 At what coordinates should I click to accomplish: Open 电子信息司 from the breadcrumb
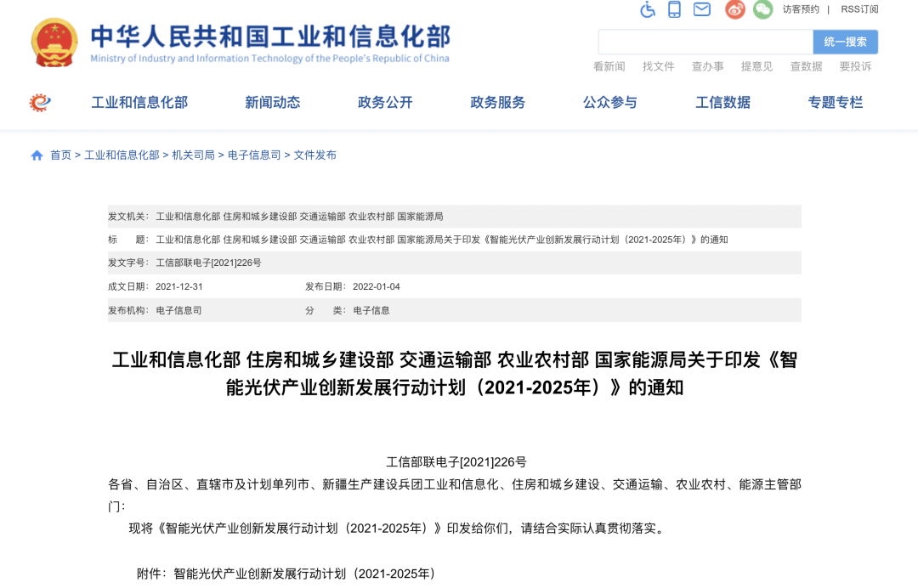(254, 155)
